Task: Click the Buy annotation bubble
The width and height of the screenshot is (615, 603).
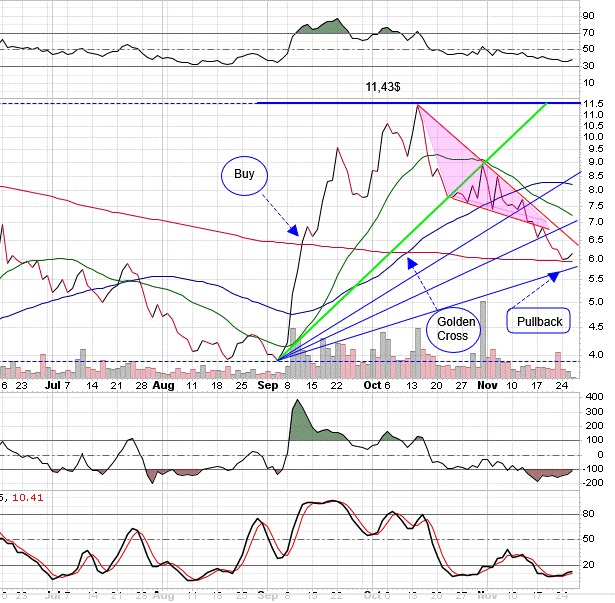Action: point(243,174)
